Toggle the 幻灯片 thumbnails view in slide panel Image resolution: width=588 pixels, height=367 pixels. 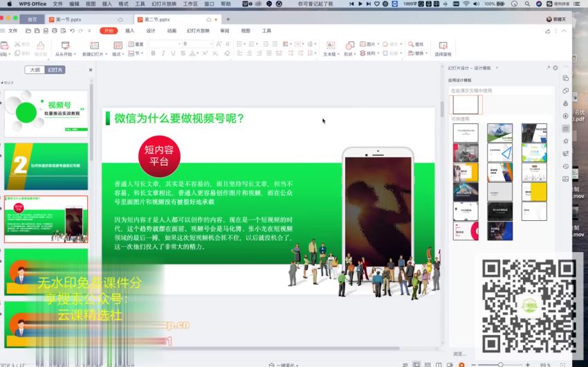pyautogui.click(x=55, y=70)
